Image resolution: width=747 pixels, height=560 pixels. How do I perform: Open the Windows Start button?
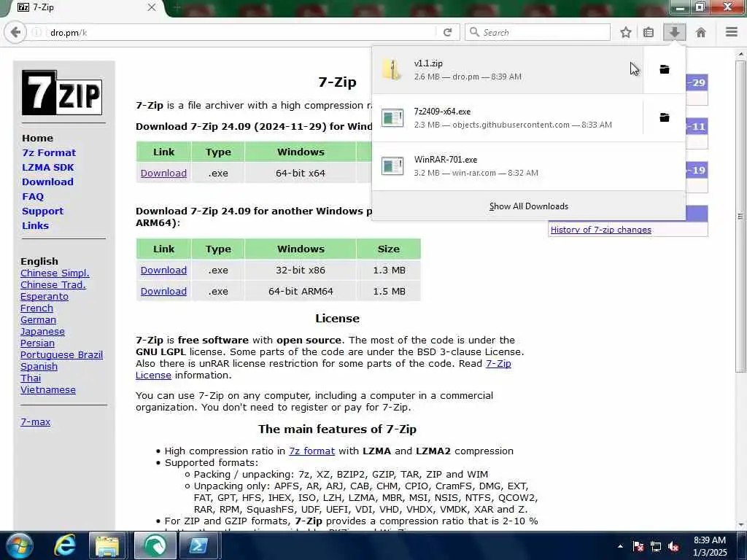coord(19,545)
